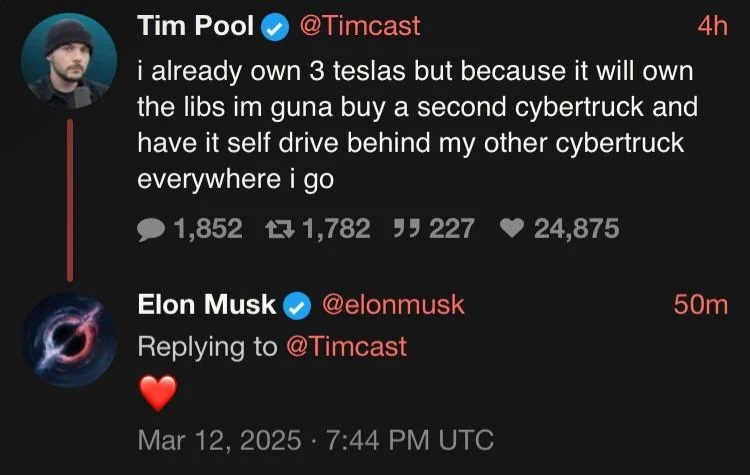Screen dimensions: 750x475
Task: View the 24,875 likes count
Action: pos(576,229)
